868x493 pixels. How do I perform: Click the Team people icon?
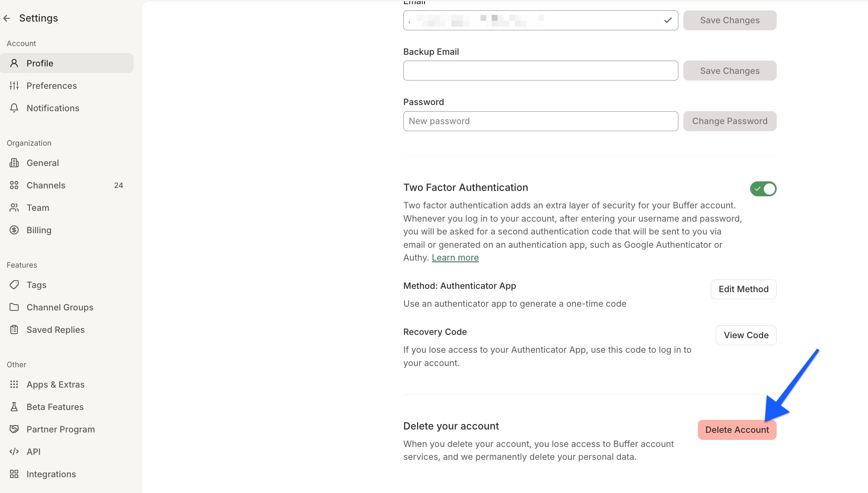(14, 207)
